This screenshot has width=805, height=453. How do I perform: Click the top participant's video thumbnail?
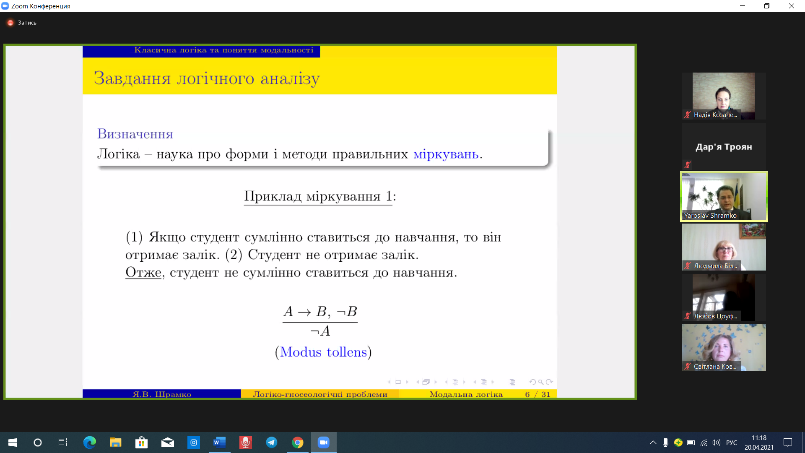pyautogui.click(x=723, y=95)
